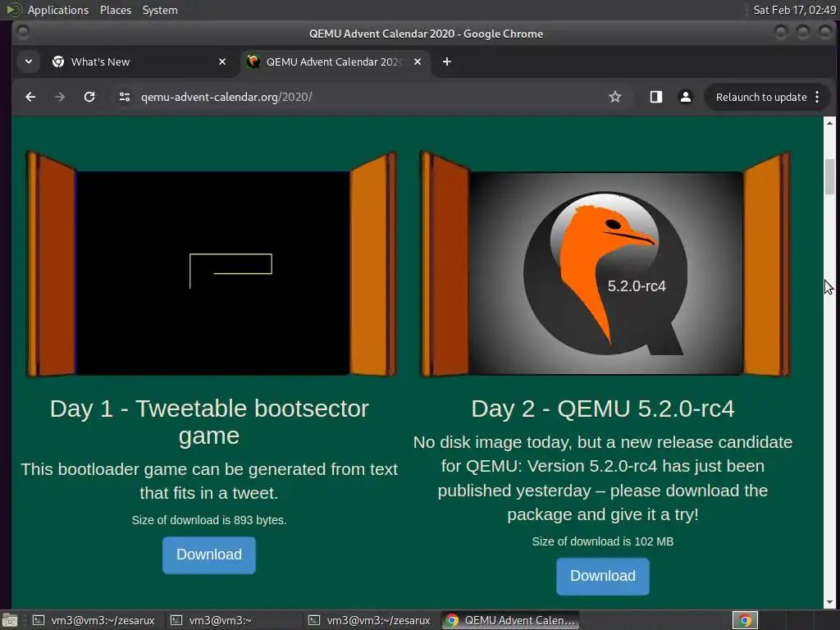Image resolution: width=840 pixels, height=630 pixels.
Task: Click the scrollbar down arrow
Action: pyautogui.click(x=829, y=602)
